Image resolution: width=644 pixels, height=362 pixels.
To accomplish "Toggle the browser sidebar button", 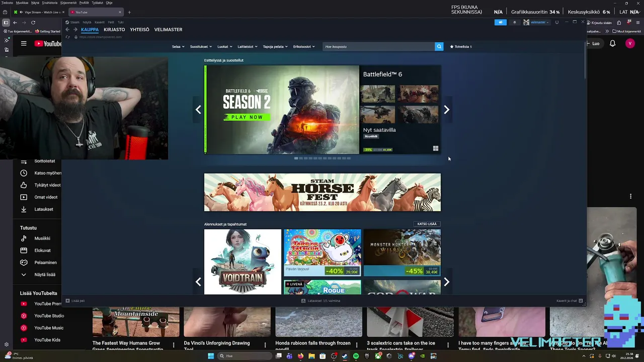I will click(x=6, y=22).
